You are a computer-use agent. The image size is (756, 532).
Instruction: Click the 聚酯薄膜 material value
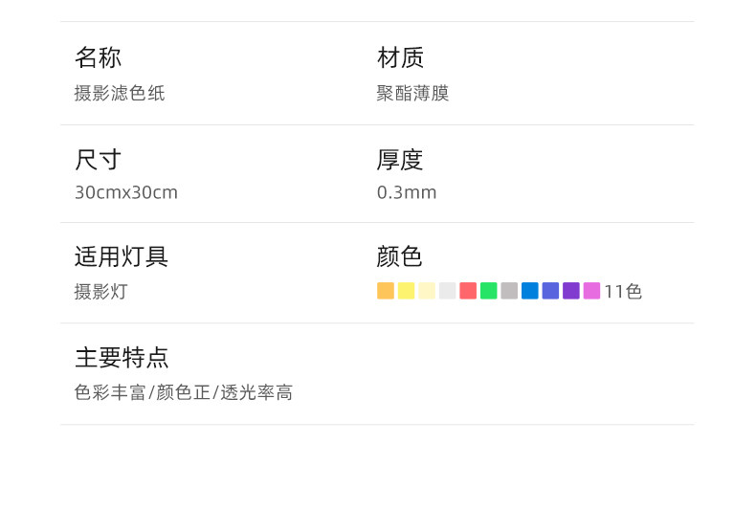point(412,94)
